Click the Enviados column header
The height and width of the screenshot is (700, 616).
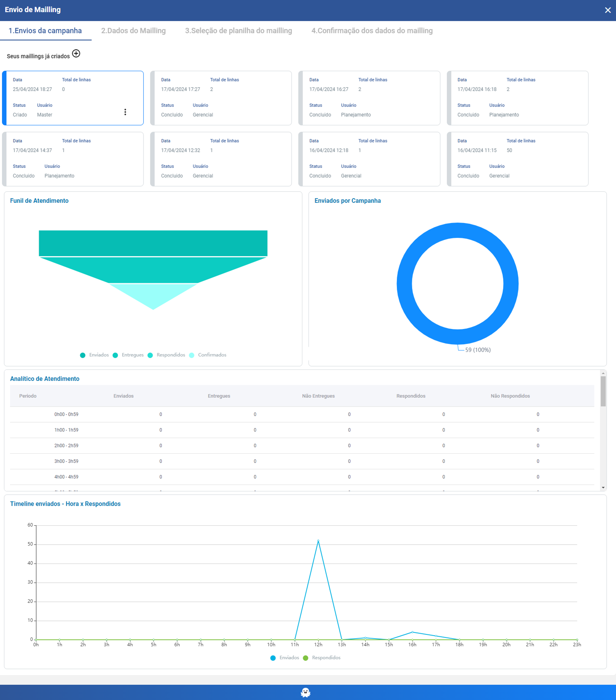(x=124, y=396)
